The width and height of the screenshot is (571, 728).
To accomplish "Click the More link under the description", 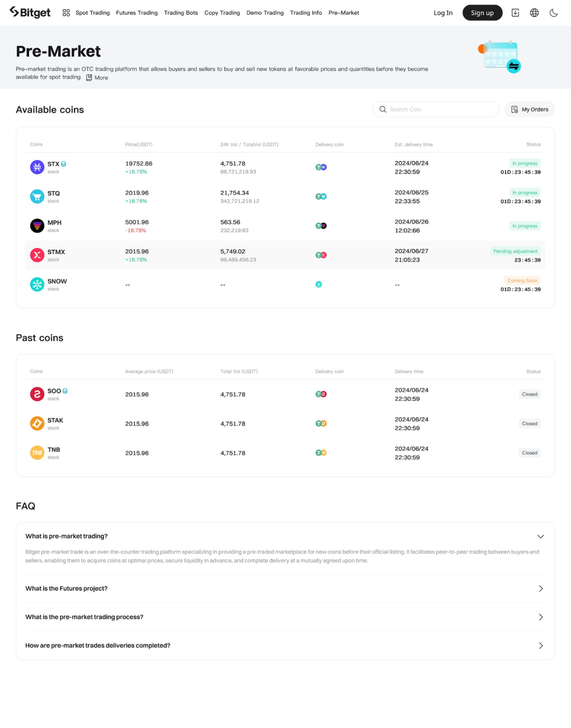I will point(97,78).
